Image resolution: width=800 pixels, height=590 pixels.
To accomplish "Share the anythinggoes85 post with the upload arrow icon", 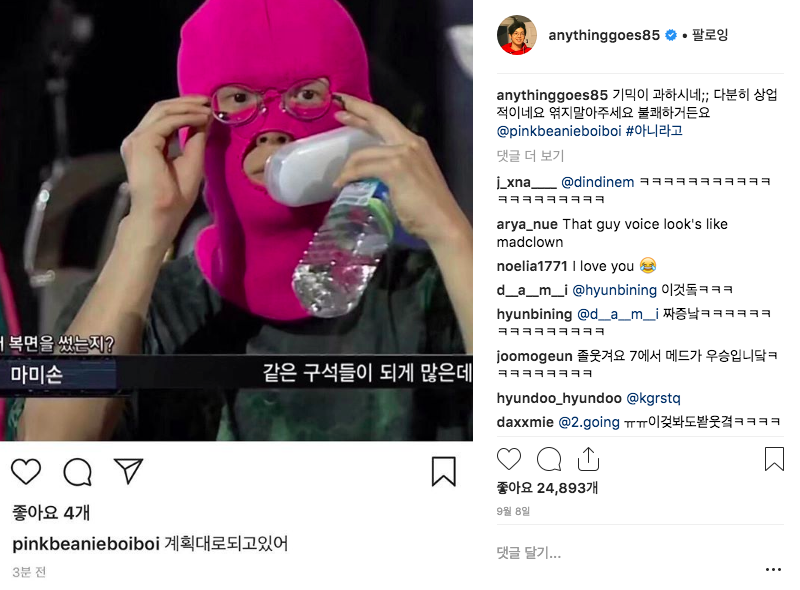I will pyautogui.click(x=588, y=459).
